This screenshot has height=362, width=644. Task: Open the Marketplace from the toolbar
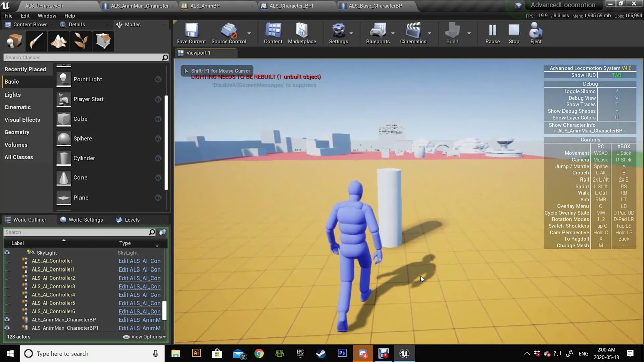pyautogui.click(x=302, y=34)
